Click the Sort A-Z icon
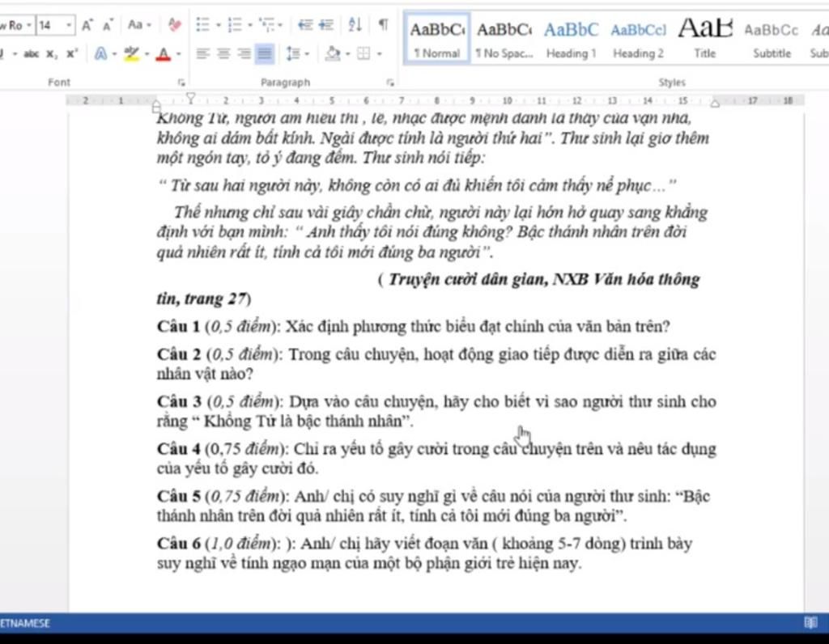This screenshot has height=644, width=829. 355,25
